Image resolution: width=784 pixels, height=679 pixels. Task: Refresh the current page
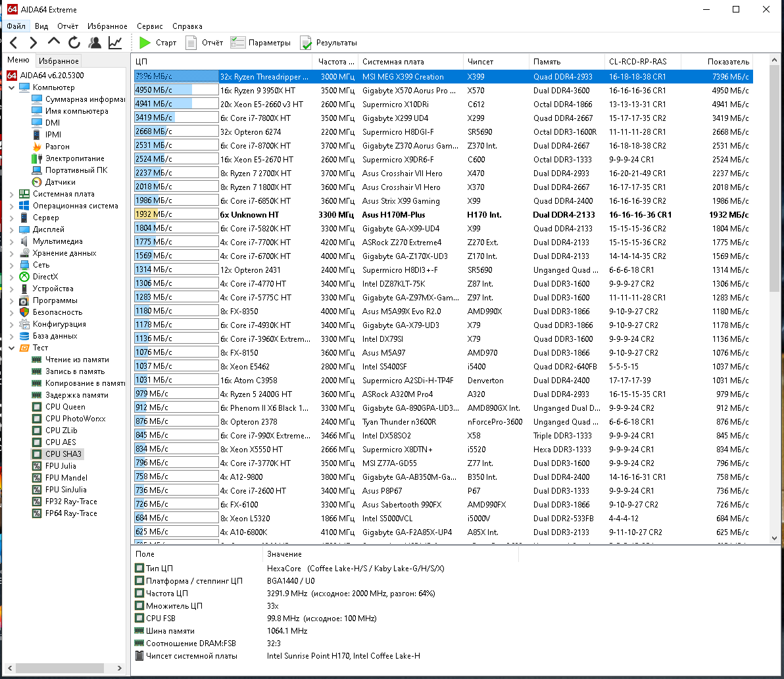[x=74, y=43]
